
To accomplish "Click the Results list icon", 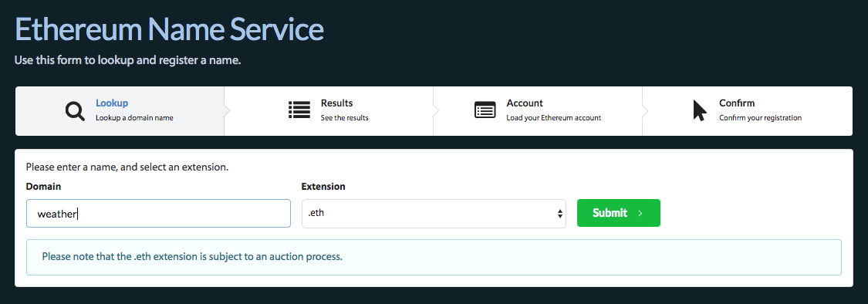I will coord(299,110).
